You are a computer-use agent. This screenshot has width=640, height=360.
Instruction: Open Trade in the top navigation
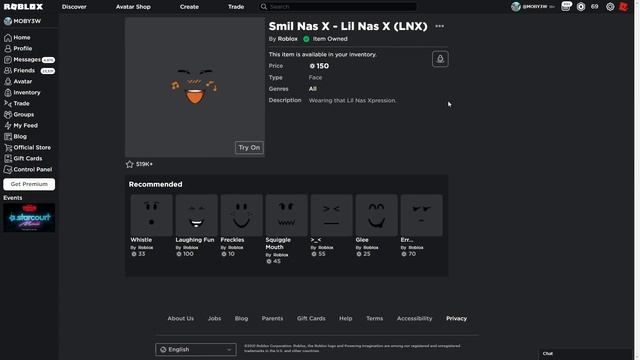point(236,7)
